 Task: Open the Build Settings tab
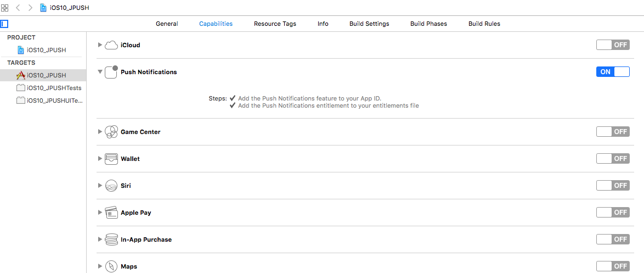point(369,24)
